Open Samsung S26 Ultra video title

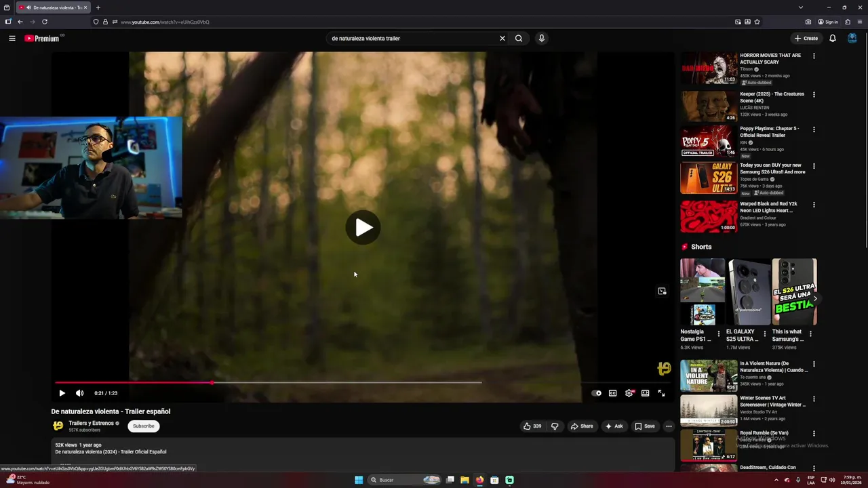point(772,169)
